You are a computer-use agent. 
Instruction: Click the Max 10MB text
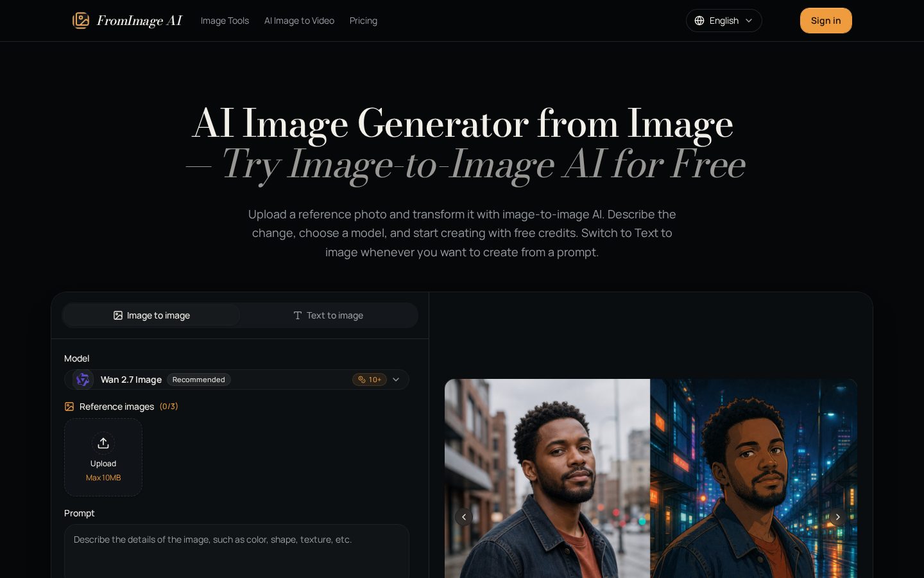(103, 478)
